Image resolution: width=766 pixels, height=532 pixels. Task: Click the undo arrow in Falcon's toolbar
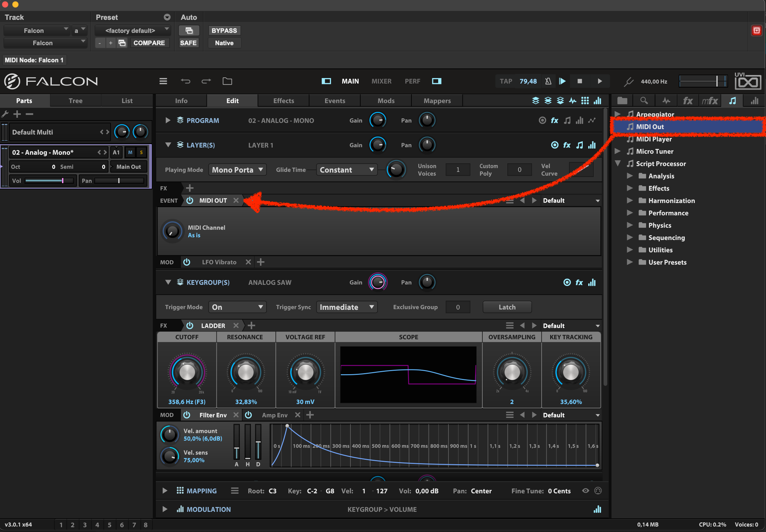(186, 81)
